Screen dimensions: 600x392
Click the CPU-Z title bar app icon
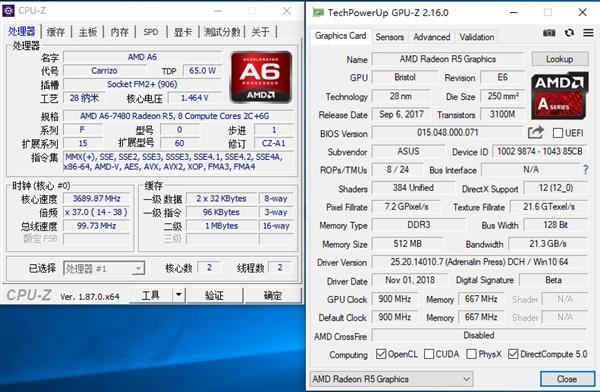pyautogui.click(x=8, y=11)
